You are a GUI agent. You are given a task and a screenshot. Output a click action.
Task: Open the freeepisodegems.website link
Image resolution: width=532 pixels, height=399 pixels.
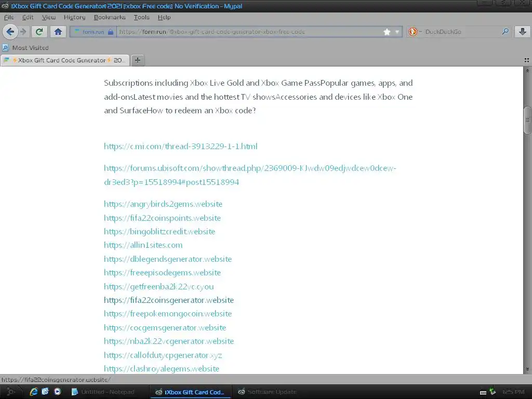click(x=162, y=272)
